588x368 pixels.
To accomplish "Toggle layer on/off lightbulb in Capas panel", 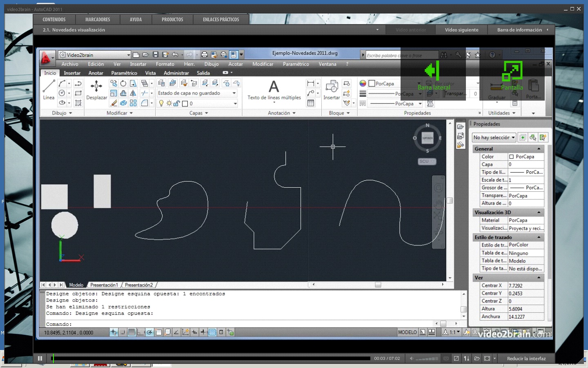I will (x=161, y=103).
